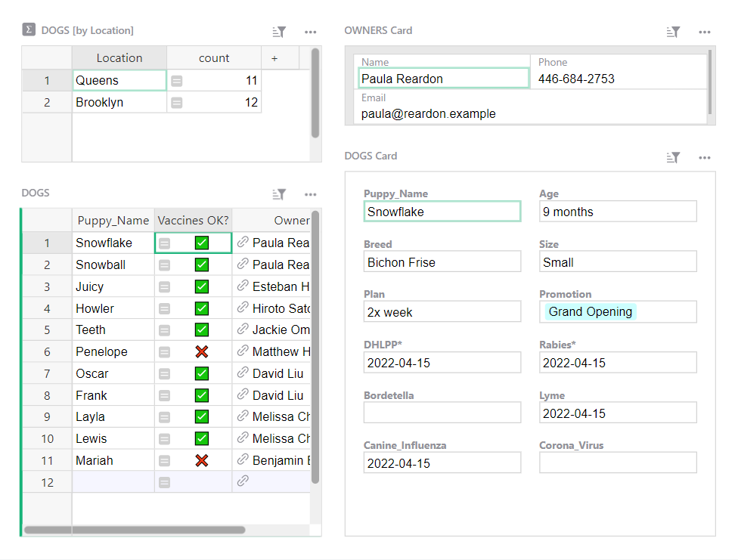
Task: Click the Paula Reardon owner link for Snowball
Action: pyautogui.click(x=281, y=265)
